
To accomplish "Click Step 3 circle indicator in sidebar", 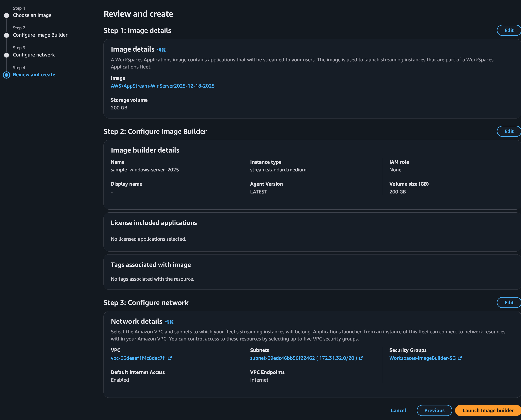I will [6, 55].
